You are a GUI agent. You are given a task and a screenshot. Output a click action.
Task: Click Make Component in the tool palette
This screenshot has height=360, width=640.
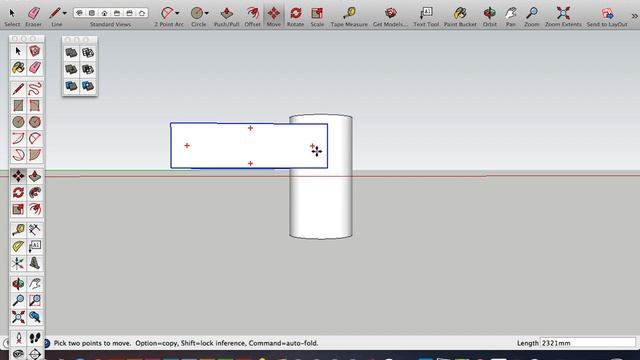pyautogui.click(x=35, y=51)
